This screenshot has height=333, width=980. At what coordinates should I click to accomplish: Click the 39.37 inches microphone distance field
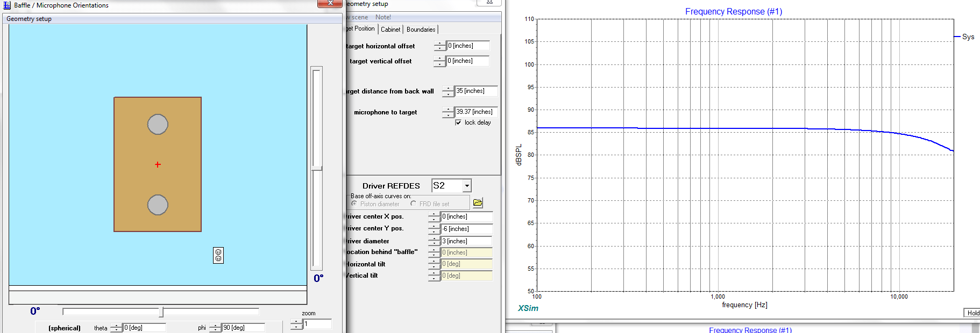tap(476, 112)
